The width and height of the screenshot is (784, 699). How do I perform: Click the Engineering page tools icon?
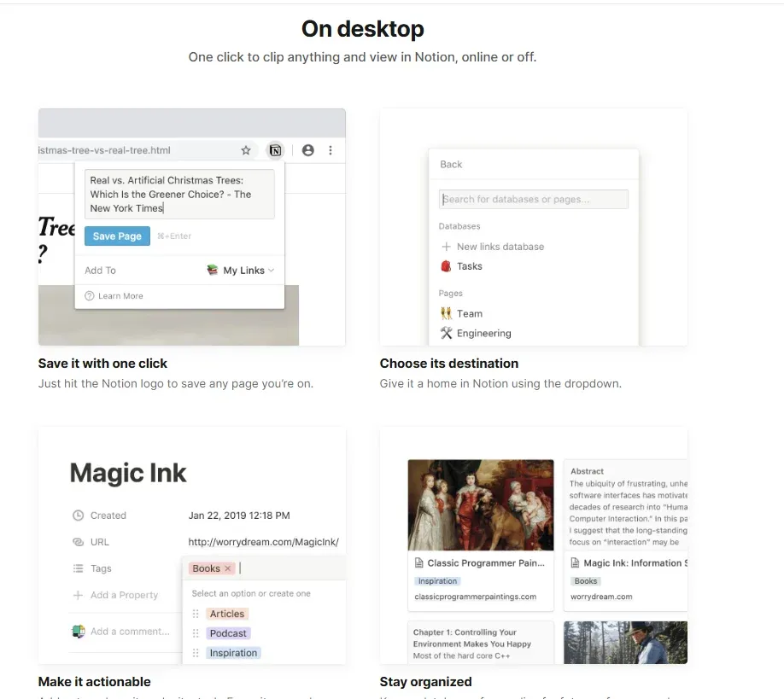click(446, 334)
